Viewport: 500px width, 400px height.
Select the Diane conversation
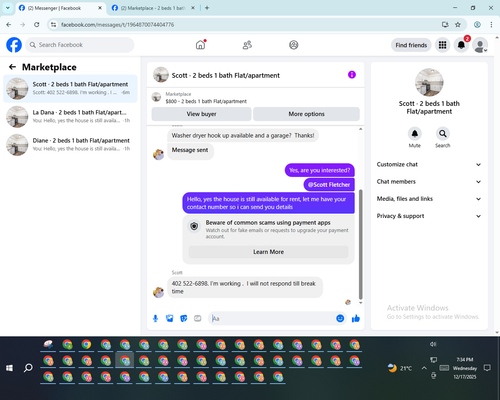pos(70,145)
